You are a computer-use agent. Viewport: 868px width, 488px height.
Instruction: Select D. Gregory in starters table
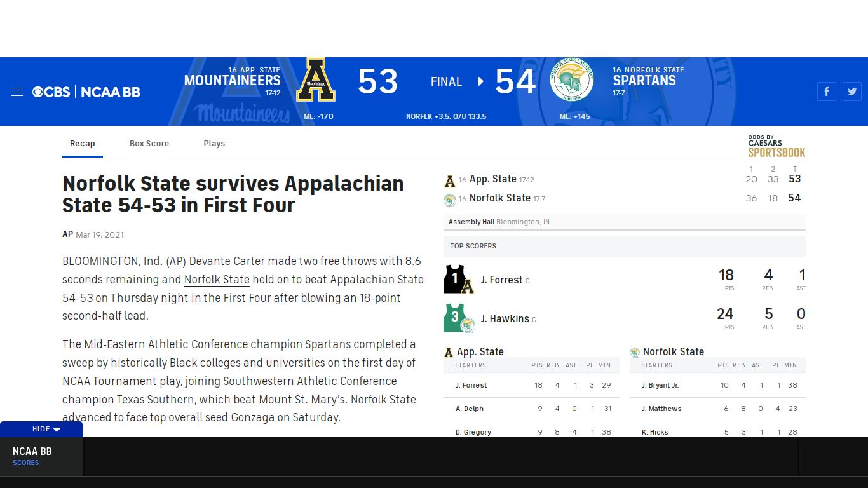(x=473, y=432)
